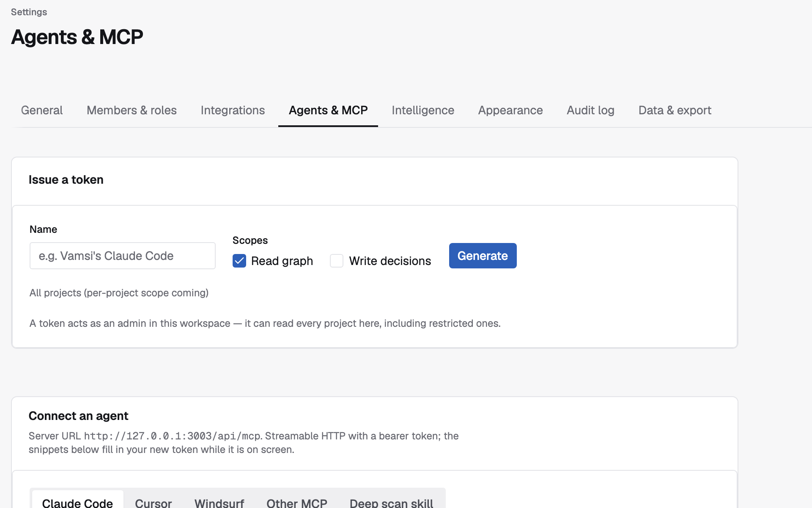The height and width of the screenshot is (508, 812).
Task: Enable the Write decisions scope checkbox
Action: click(x=337, y=261)
